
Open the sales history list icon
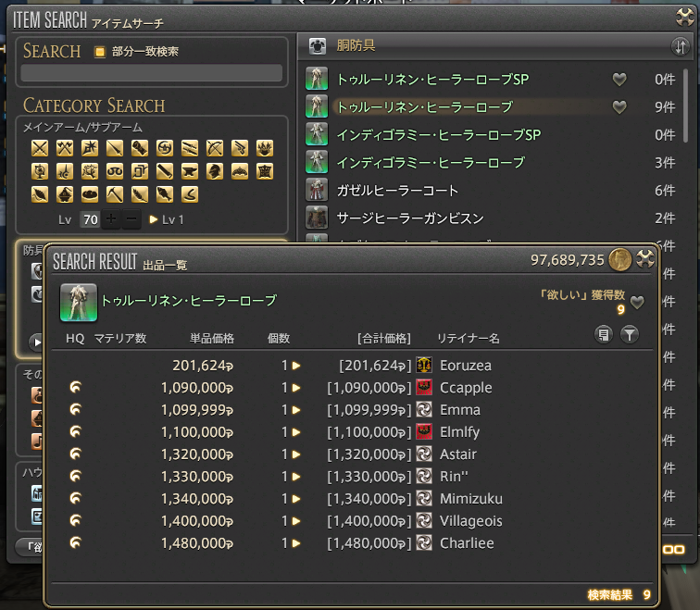point(604,334)
